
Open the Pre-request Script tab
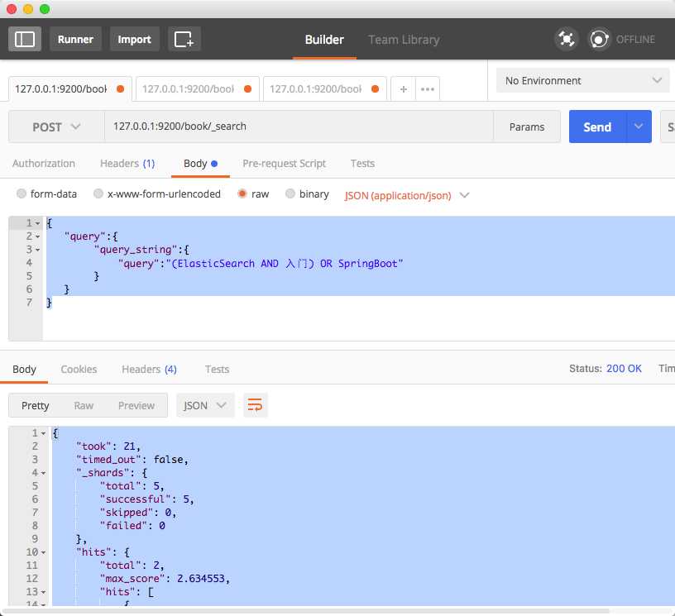(x=284, y=163)
